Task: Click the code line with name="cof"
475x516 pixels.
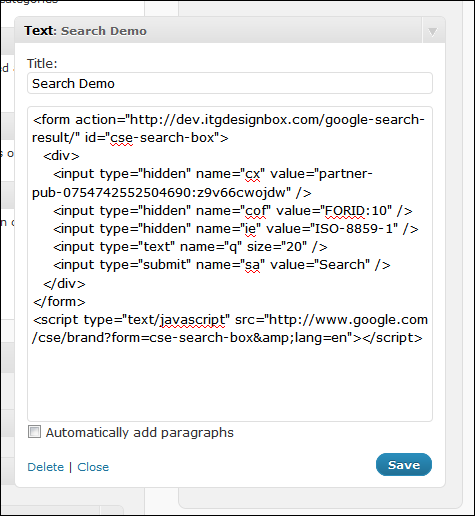Action: pos(233,211)
